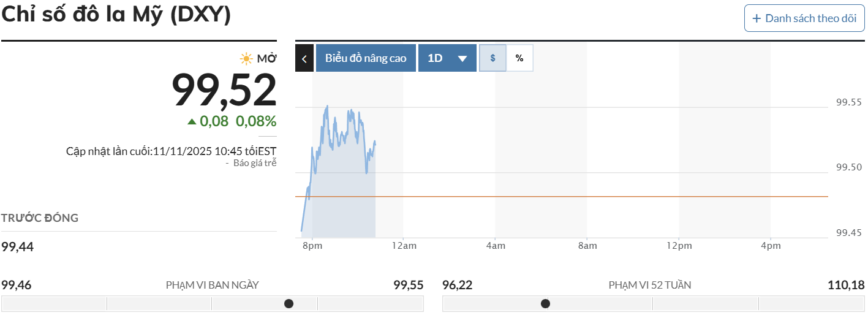Image resolution: width=868 pixels, height=315 pixels.
Task: Click the 52-week range marker dot
Action: [x=545, y=303]
